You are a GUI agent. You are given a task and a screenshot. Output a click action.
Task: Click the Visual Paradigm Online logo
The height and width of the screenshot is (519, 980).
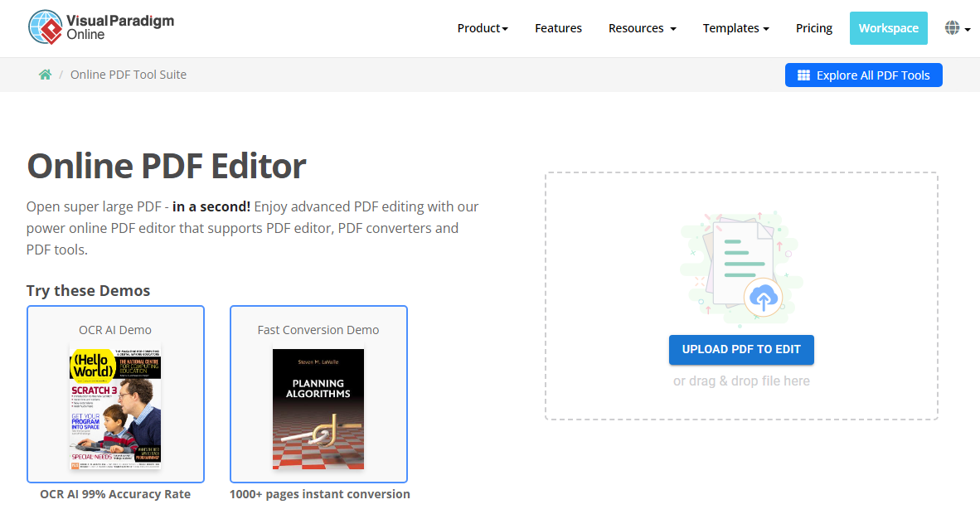(x=101, y=27)
